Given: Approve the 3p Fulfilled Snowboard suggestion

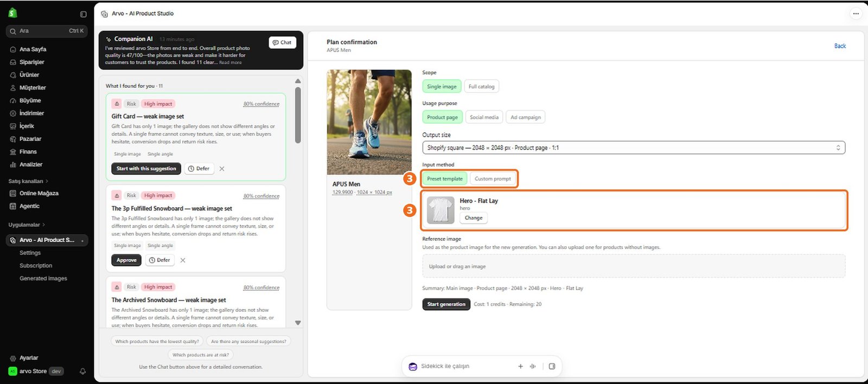Looking at the screenshot, I should pos(126,260).
